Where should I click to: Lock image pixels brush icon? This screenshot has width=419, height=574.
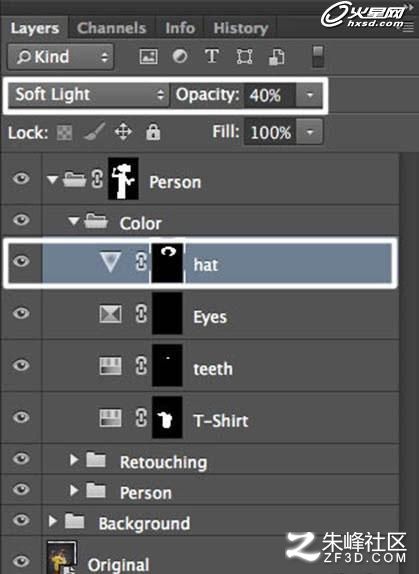click(x=94, y=132)
